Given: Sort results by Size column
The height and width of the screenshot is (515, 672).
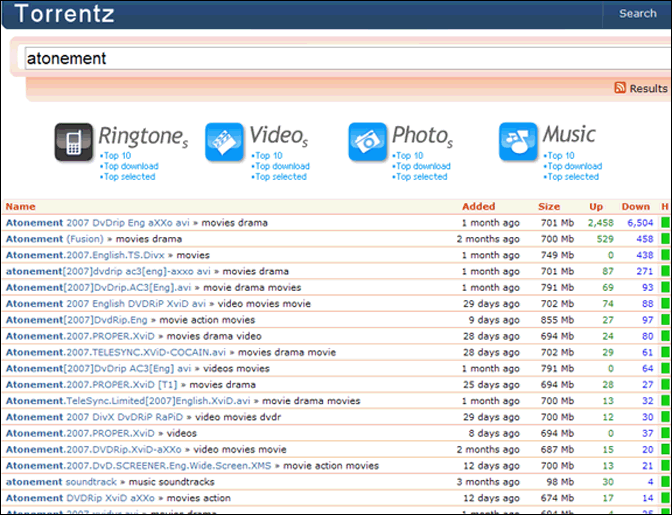Looking at the screenshot, I should coord(549,207).
